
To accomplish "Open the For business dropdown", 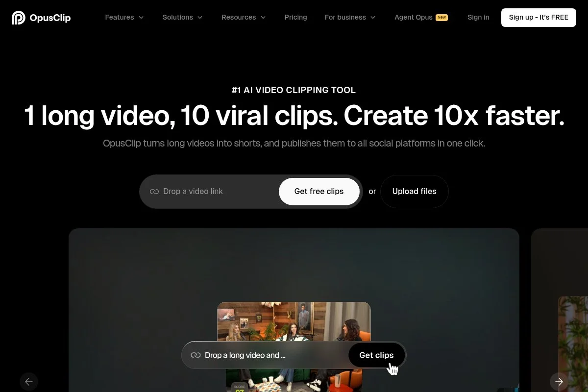I will pyautogui.click(x=350, y=17).
